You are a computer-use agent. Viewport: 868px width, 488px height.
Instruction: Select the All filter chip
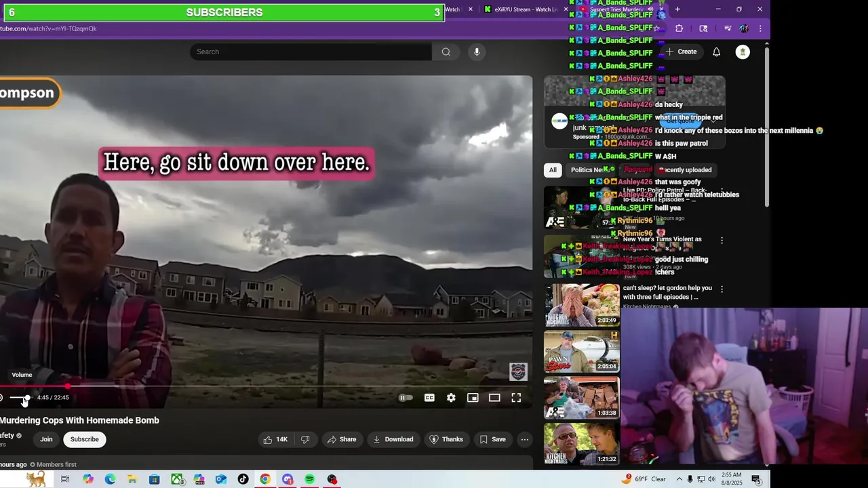pyautogui.click(x=553, y=170)
